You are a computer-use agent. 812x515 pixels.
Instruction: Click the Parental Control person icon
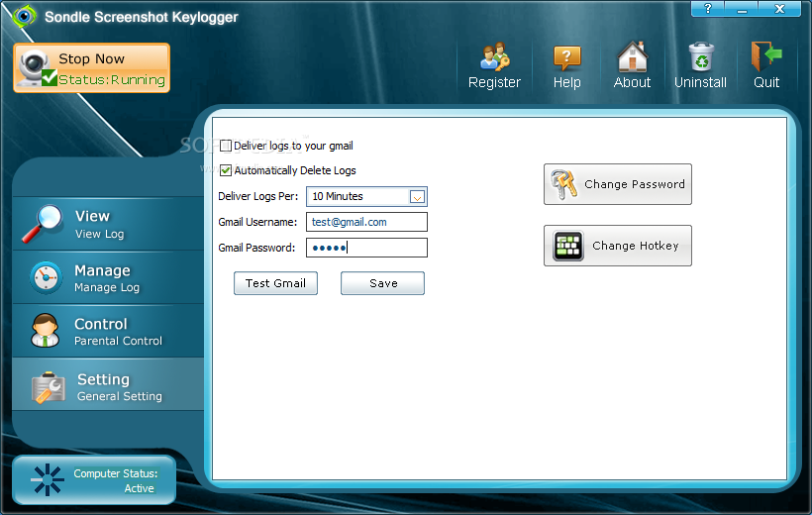click(x=45, y=330)
